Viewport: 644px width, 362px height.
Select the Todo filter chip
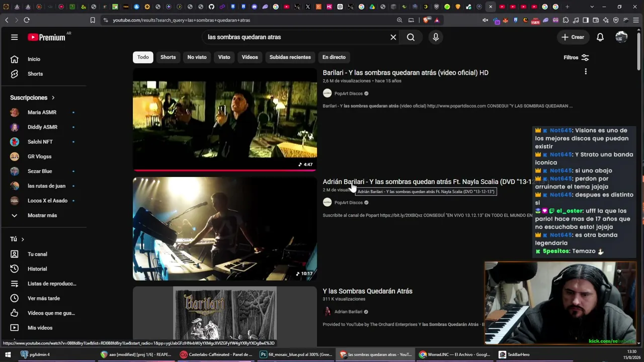coord(143,57)
